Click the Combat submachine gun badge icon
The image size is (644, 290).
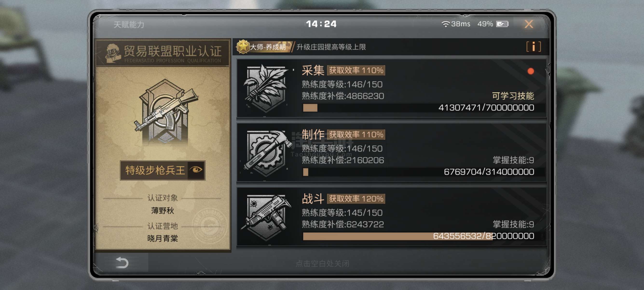(266, 217)
